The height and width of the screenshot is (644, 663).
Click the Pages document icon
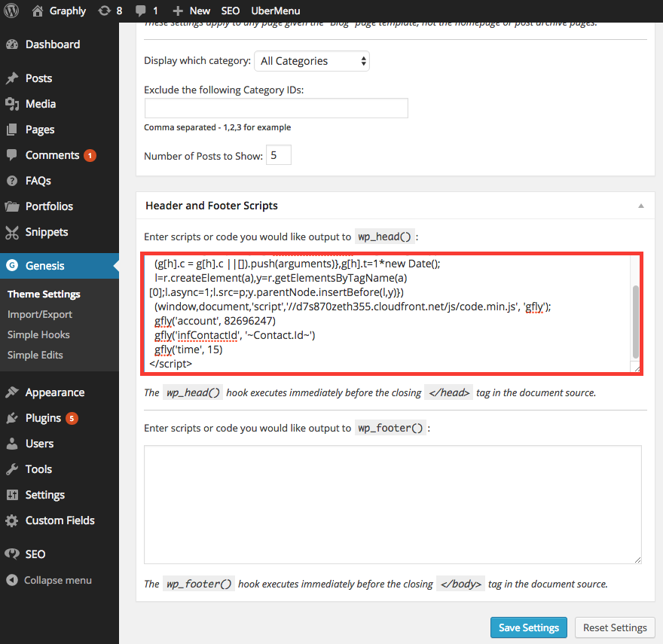[x=12, y=130]
